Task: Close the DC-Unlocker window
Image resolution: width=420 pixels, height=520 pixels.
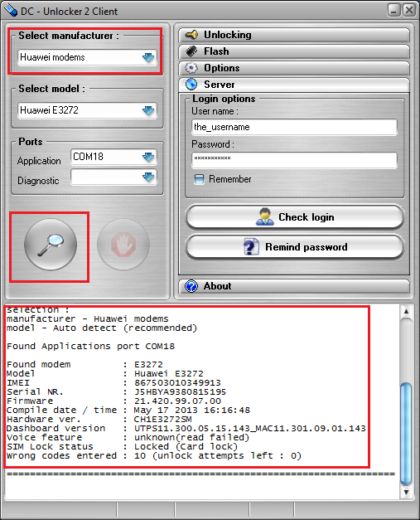Action: pos(409,10)
